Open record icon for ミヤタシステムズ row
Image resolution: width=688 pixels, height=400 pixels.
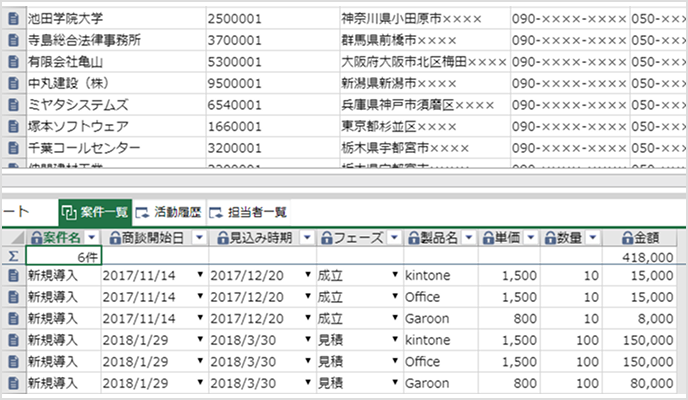pos(14,105)
